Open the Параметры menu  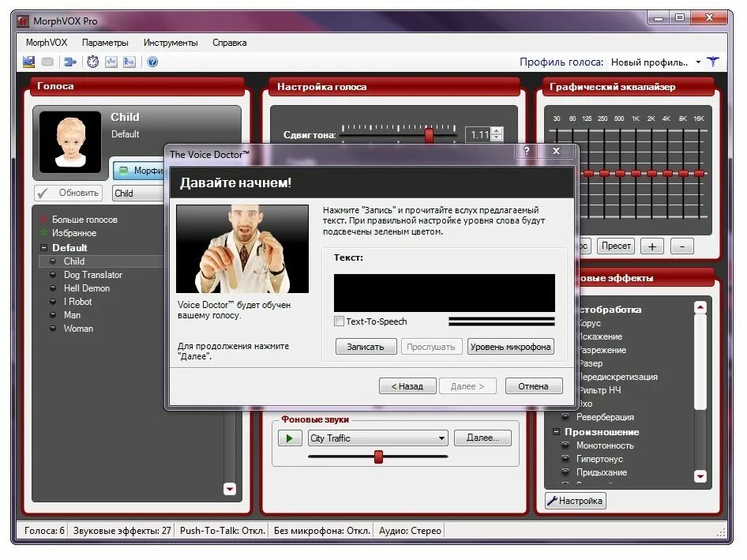105,43
